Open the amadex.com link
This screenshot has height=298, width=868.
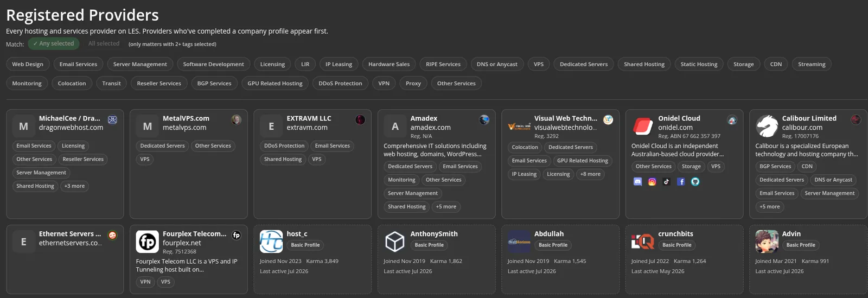click(431, 128)
